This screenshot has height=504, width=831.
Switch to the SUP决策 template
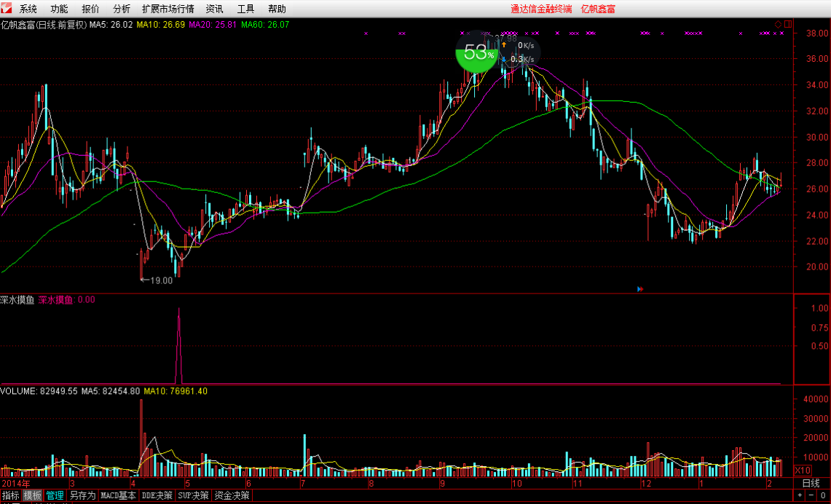click(x=194, y=495)
